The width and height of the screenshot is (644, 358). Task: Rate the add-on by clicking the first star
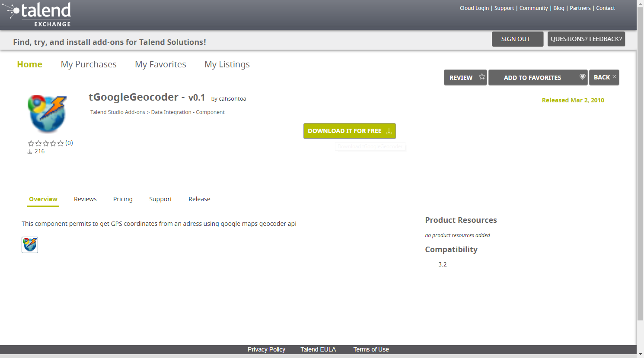click(x=30, y=143)
